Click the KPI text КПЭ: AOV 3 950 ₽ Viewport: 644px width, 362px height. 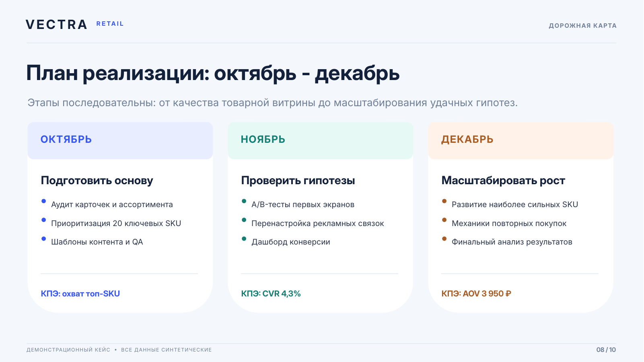point(476,294)
